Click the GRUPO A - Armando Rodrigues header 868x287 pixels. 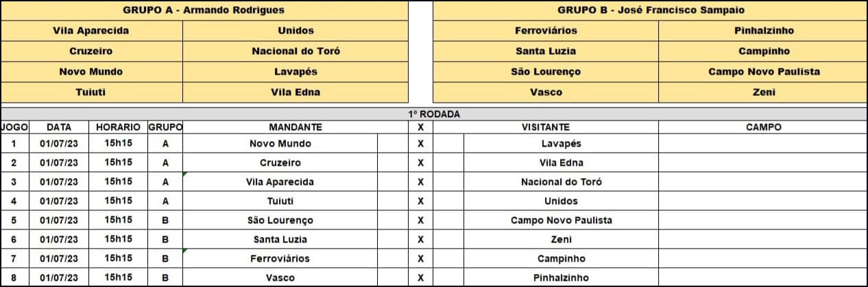coord(204,10)
